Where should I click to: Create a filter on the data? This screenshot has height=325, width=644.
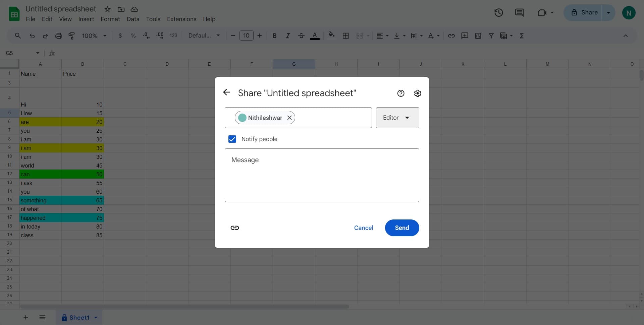pos(491,36)
